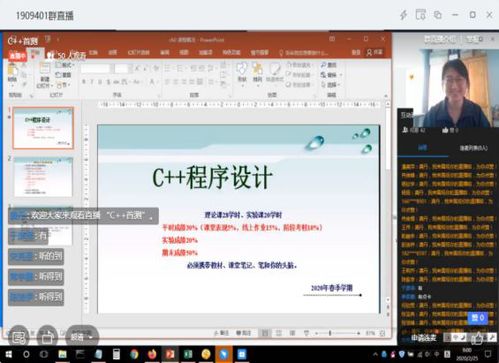The height and width of the screenshot is (363, 499).
Task: Click the first round overlay icon bottom-left
Action: (x=19, y=337)
